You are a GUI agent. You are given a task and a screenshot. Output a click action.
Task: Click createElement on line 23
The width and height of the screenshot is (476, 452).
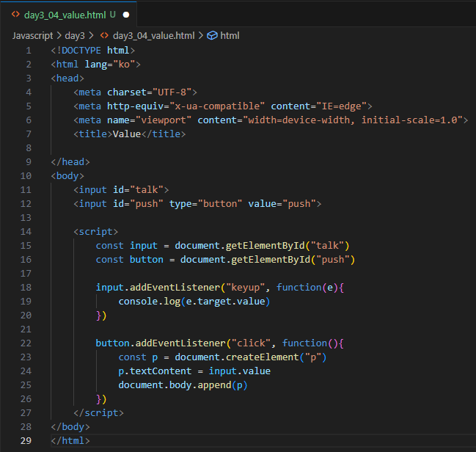pyautogui.click(x=263, y=357)
